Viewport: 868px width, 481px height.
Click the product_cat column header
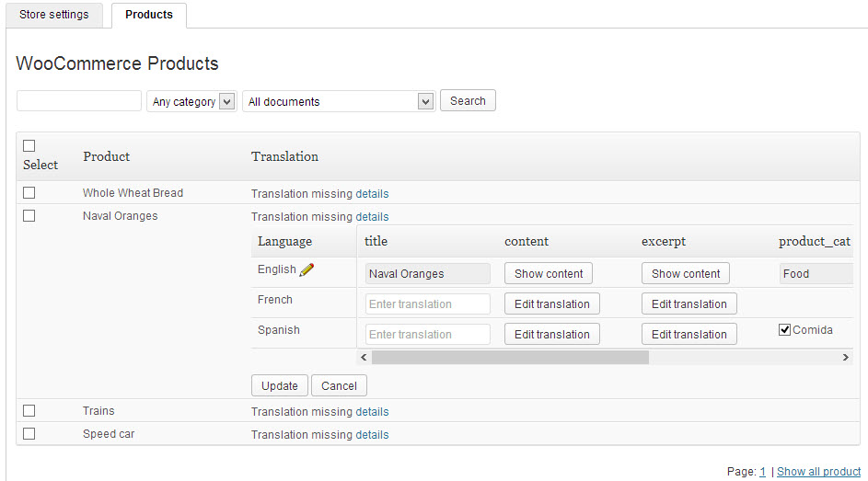[x=815, y=242]
